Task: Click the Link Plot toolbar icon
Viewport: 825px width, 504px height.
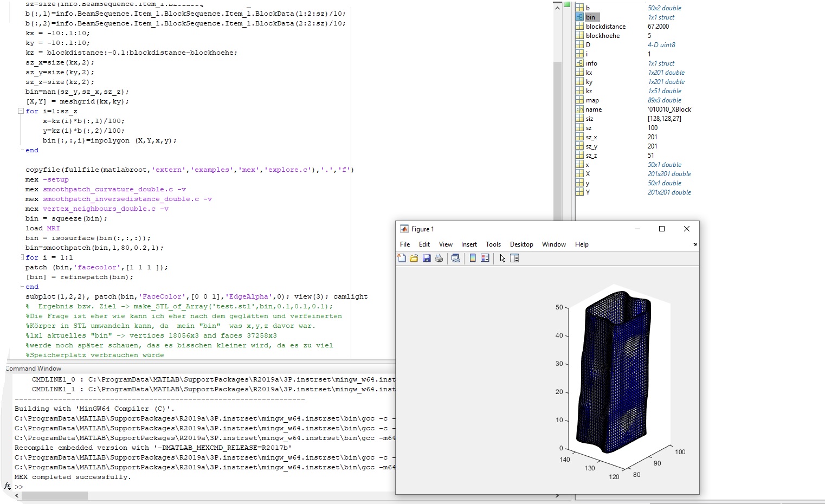Action: click(456, 259)
